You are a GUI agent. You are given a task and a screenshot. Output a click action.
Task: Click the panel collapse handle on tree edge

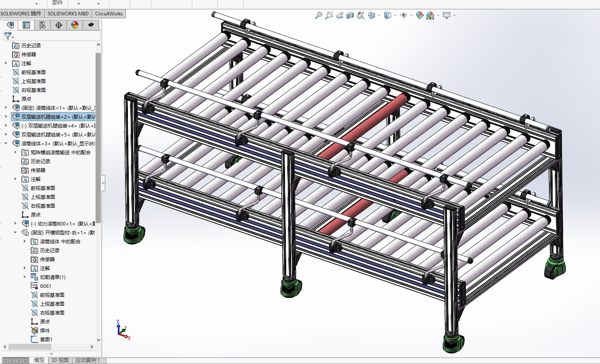pos(103,183)
